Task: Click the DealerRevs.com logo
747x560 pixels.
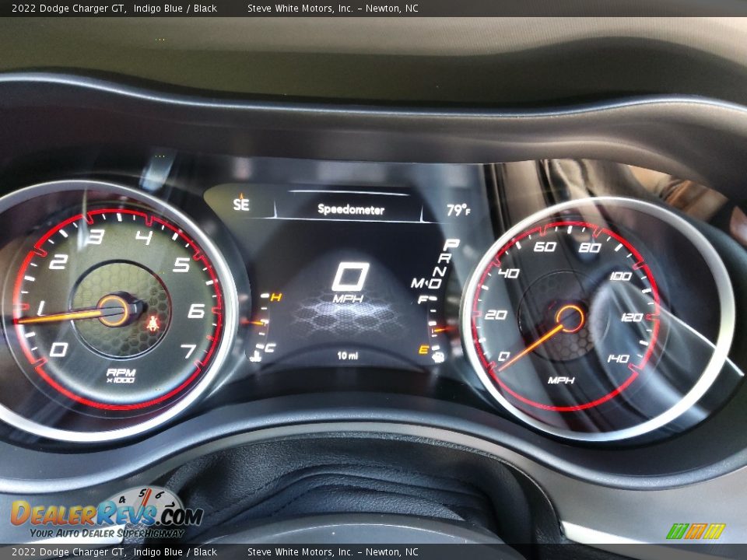Action: point(107,513)
